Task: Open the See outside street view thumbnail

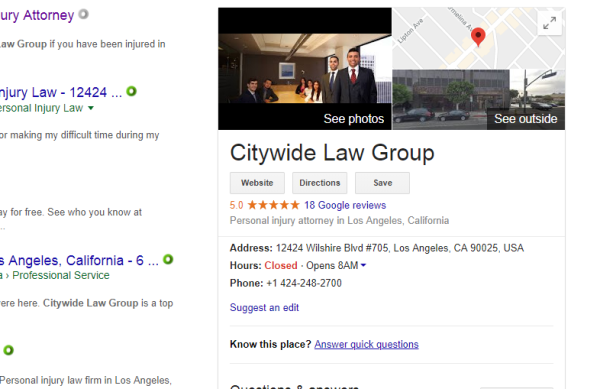Action: (479, 100)
